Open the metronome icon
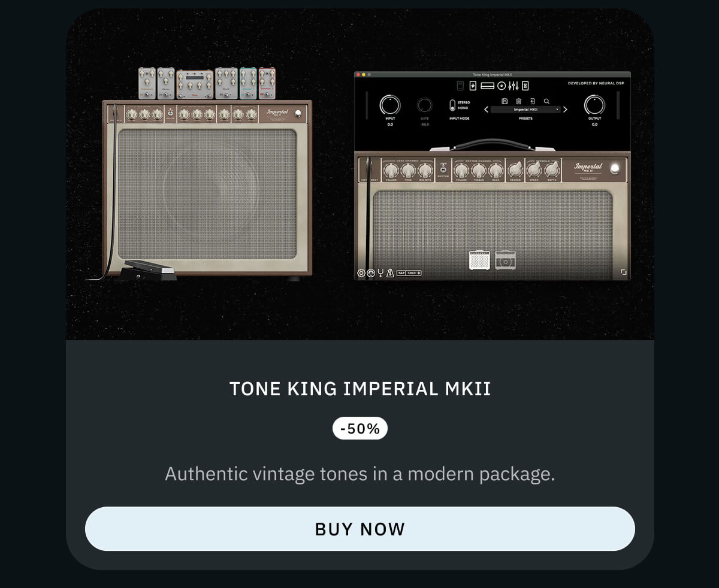Screen dimensions: 719x588 point(389,273)
